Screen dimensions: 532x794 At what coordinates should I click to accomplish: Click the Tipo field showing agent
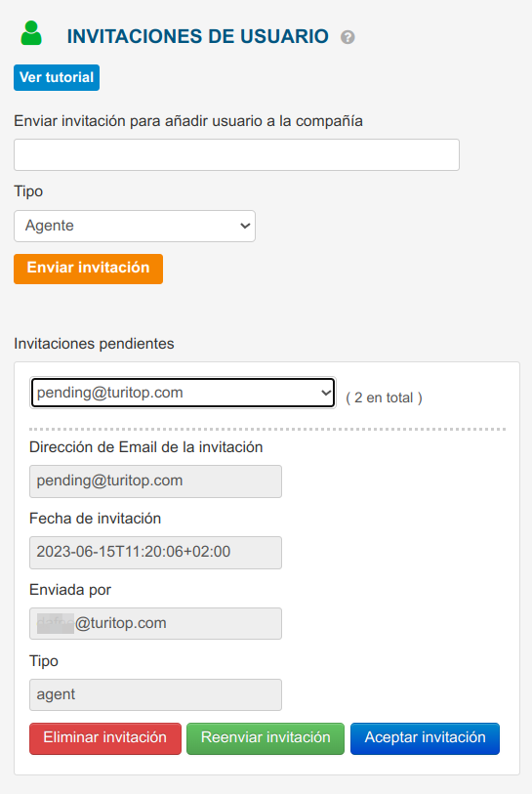[155, 694]
